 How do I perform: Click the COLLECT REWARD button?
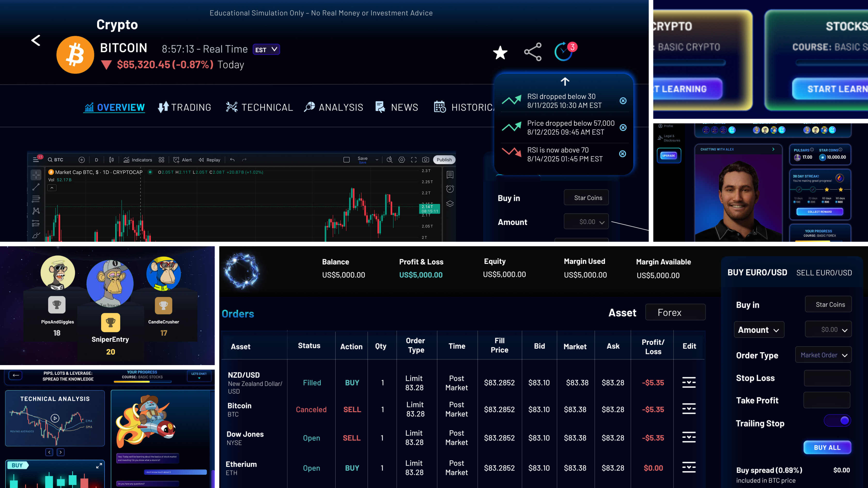[819, 212]
